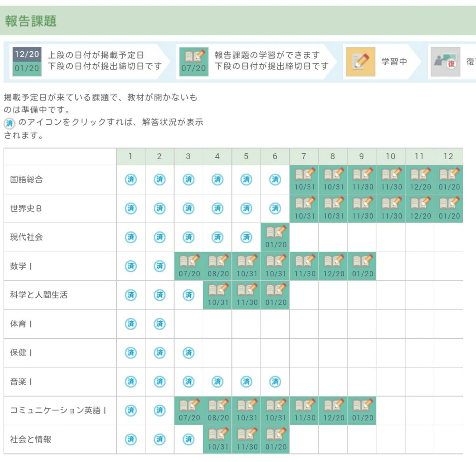Open 国語総合 report 7 due 10/31

click(x=304, y=179)
